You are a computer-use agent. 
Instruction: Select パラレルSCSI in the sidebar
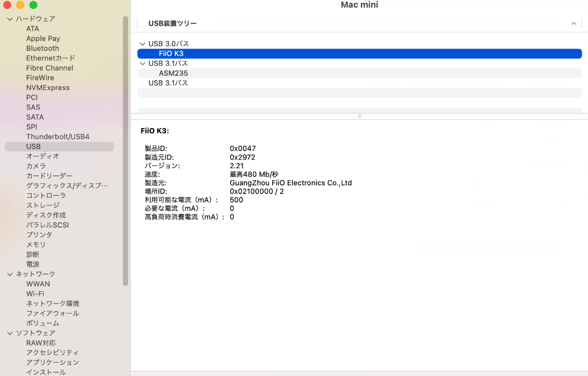(x=48, y=225)
